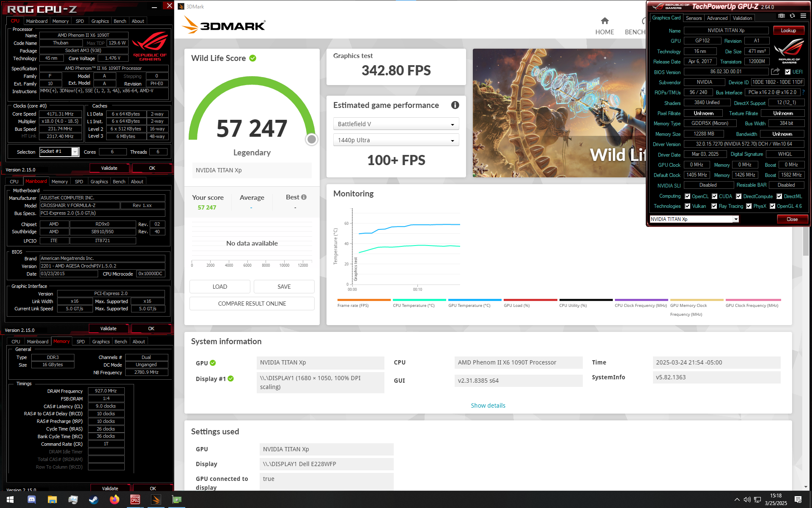The height and width of the screenshot is (508, 812).
Task: Click OK in middle CPU-Z window
Action: point(151,329)
